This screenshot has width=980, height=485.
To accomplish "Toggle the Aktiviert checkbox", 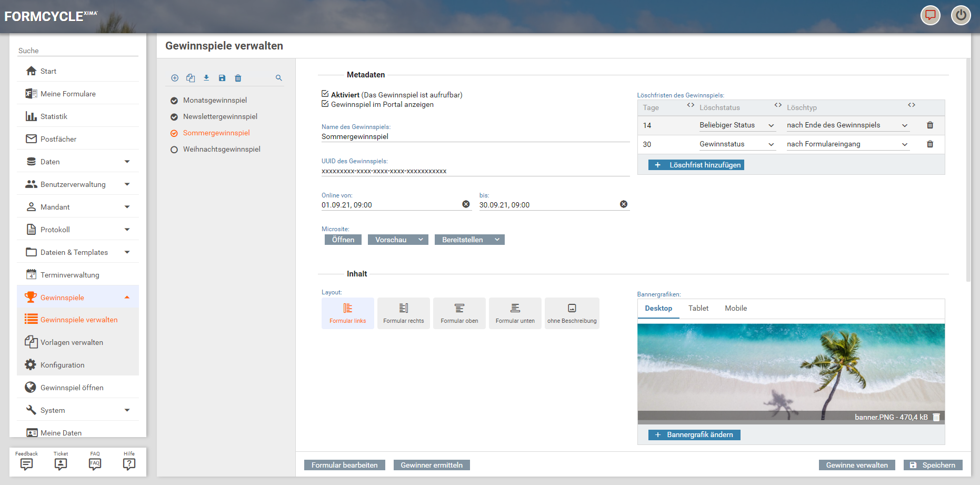I will (x=325, y=94).
